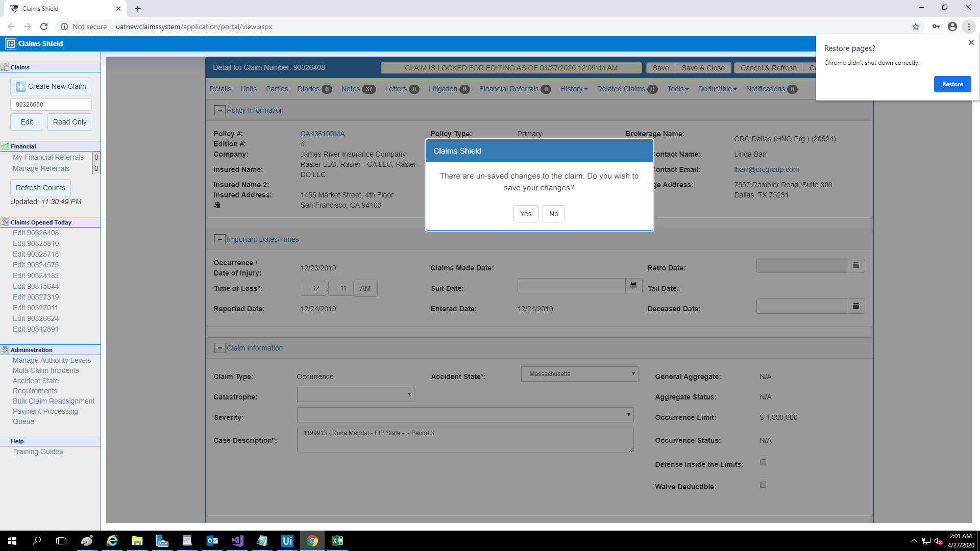Click the Claims Shield app logo icon
Viewport: 980px width, 551px height.
click(10, 44)
